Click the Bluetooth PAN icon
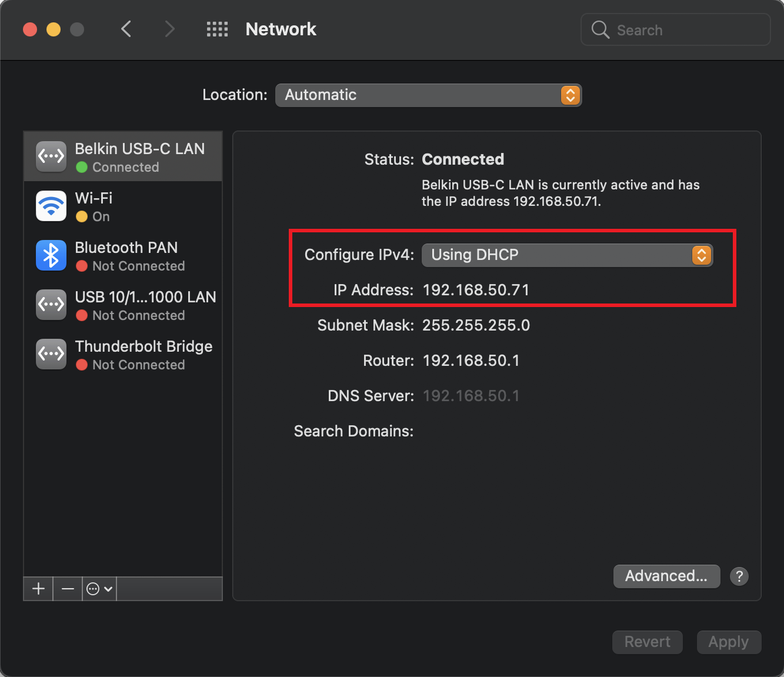Screen dimensions: 784x677 (51, 255)
